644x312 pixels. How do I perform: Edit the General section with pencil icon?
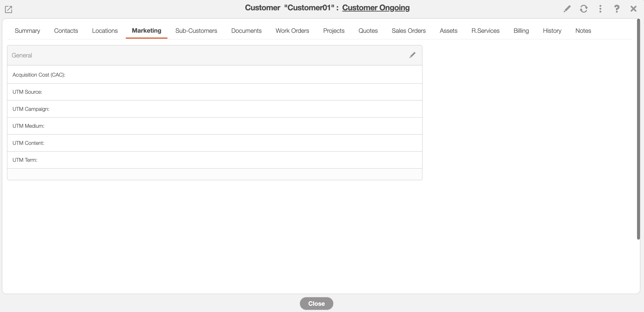coord(412,55)
